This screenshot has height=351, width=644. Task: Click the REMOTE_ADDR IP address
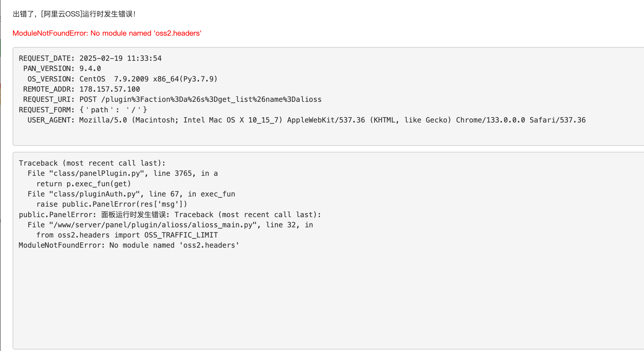pyautogui.click(x=110, y=89)
